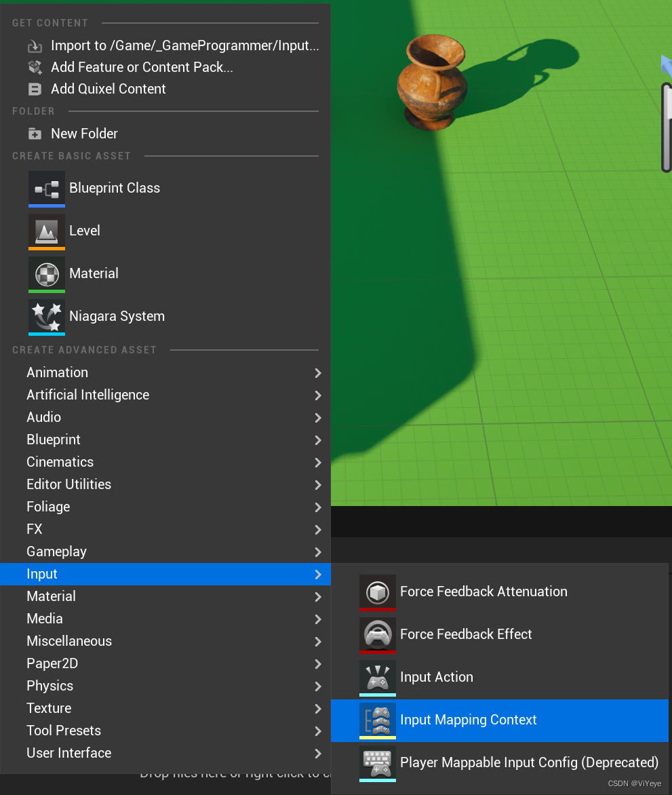The width and height of the screenshot is (672, 795).
Task: Click the Add Quixel Content icon
Action: 35,90
